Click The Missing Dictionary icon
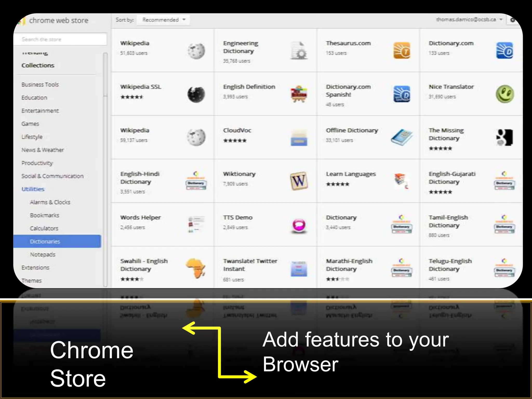Image resolution: width=532 pixels, height=399 pixels. 504,137
